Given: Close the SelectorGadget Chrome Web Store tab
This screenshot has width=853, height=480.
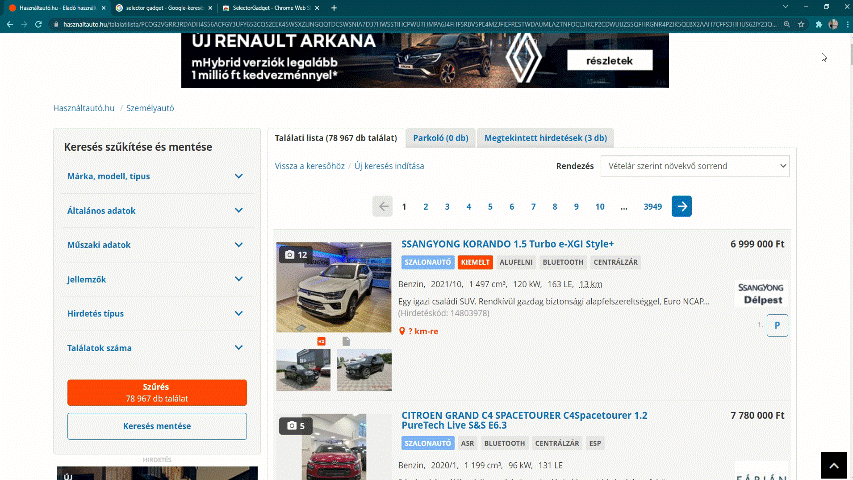Looking at the screenshot, I should tap(317, 8).
